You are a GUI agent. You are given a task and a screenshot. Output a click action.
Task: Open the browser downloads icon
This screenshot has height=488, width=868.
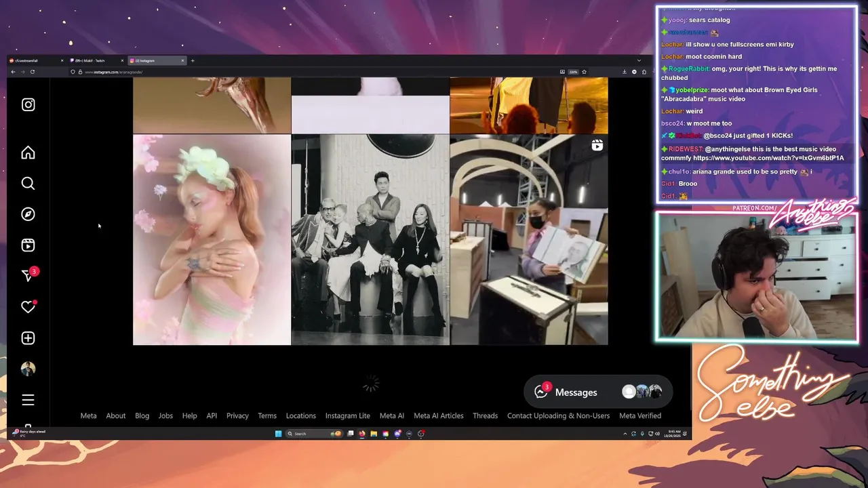pyautogui.click(x=625, y=72)
